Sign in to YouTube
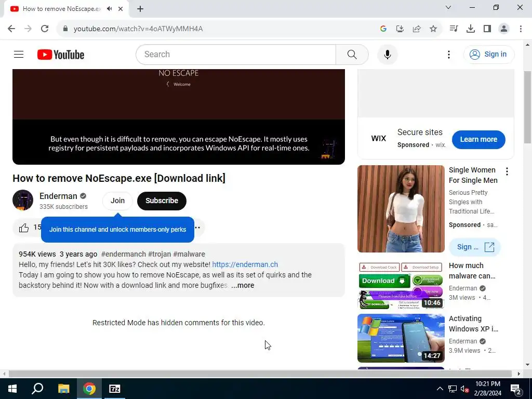The image size is (532, 399). click(x=488, y=54)
